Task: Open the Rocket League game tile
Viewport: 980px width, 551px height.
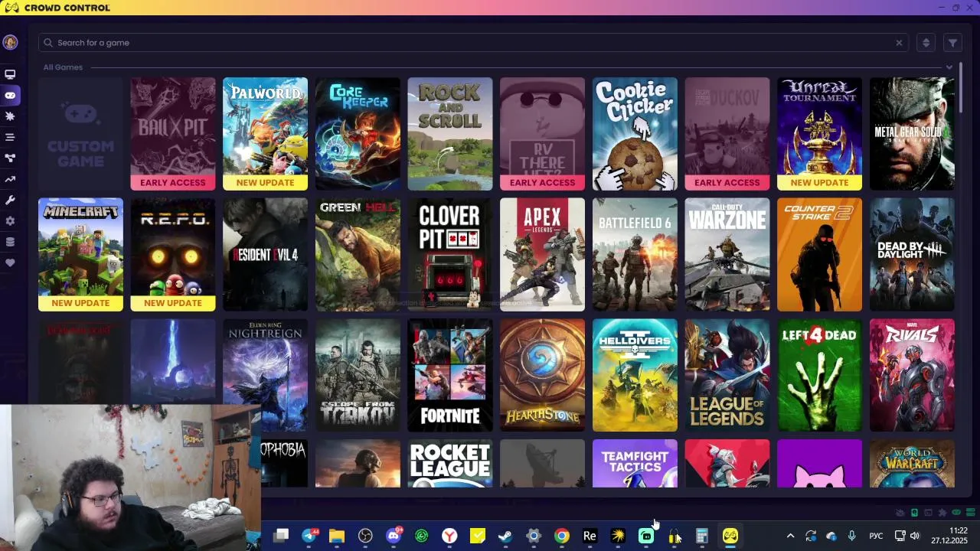Action: tap(450, 464)
